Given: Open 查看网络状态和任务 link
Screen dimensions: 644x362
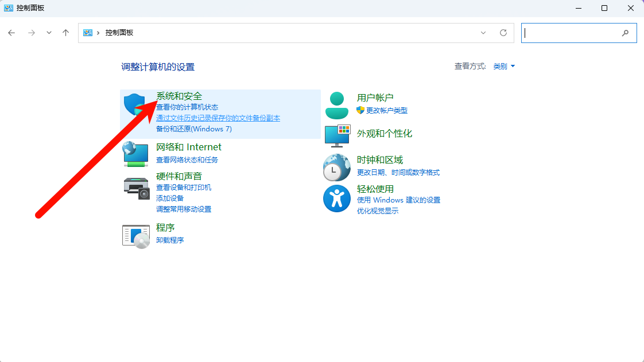Looking at the screenshot, I should [x=187, y=159].
